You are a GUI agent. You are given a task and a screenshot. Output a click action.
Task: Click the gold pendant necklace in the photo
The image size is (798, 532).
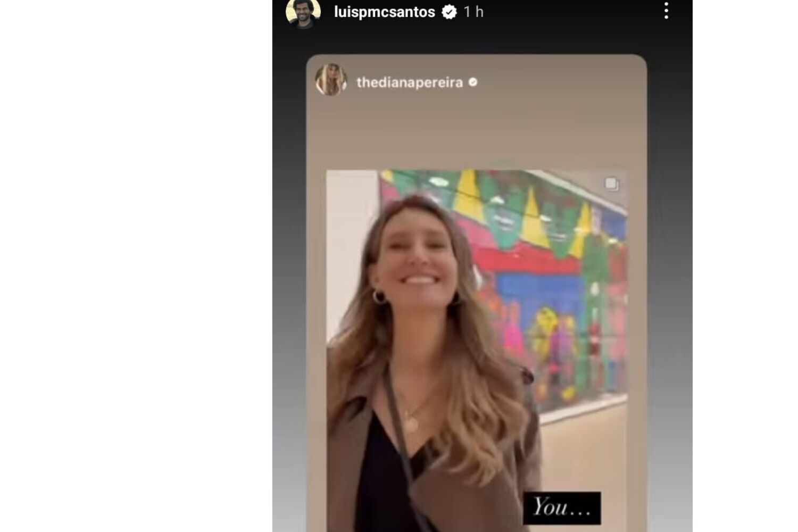click(412, 423)
